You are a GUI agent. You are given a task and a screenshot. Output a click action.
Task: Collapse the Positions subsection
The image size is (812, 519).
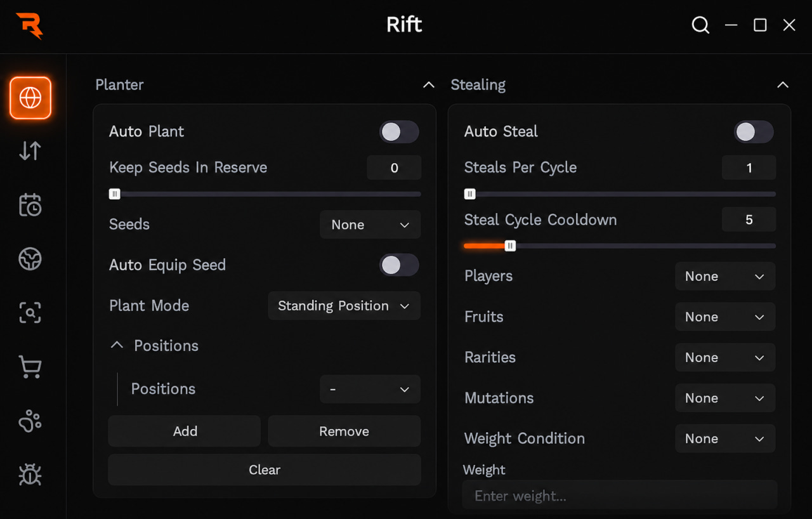117,345
